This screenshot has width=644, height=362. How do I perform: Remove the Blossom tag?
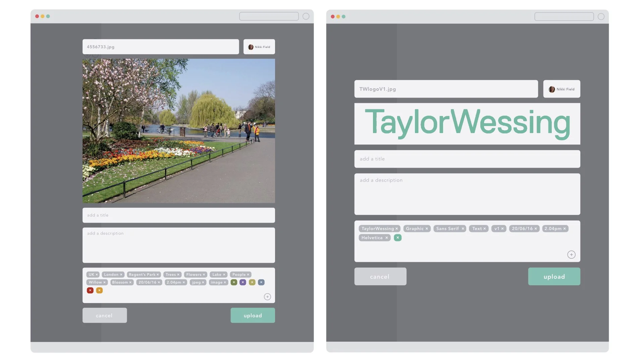point(130,282)
